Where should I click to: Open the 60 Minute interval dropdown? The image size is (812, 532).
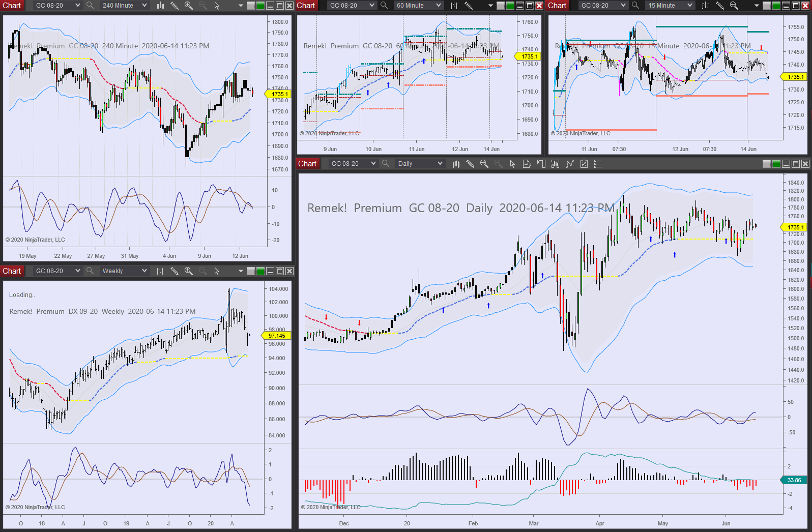pos(419,6)
